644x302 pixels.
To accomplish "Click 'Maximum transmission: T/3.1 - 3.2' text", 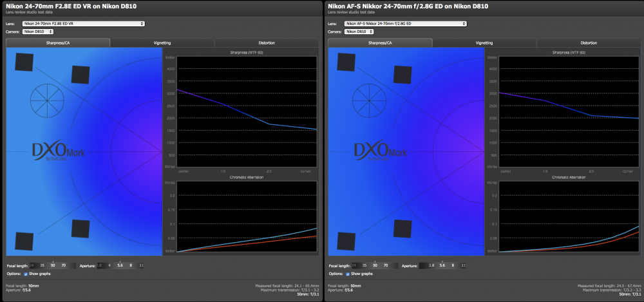I will [289, 290].
